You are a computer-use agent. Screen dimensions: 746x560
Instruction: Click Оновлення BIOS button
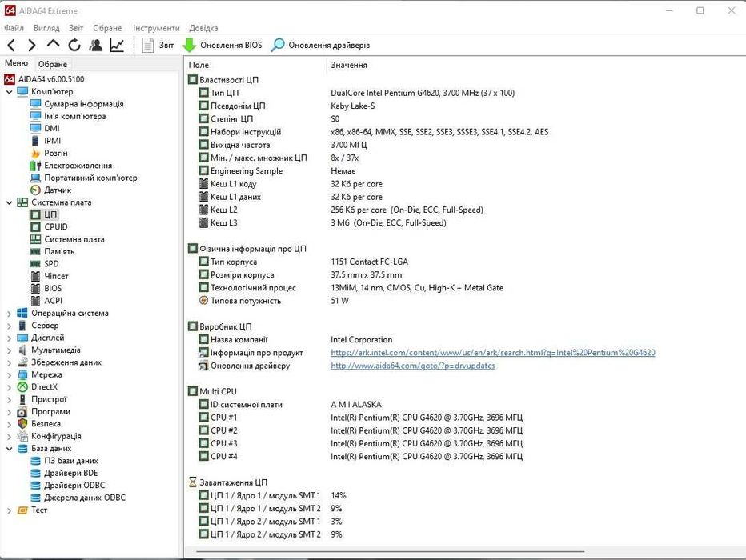(223, 45)
